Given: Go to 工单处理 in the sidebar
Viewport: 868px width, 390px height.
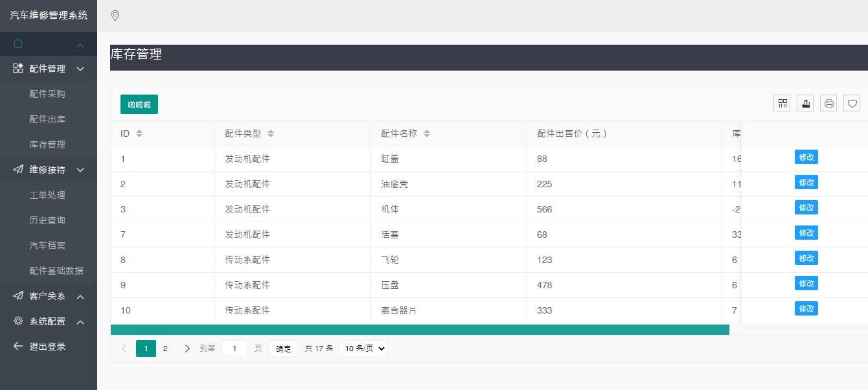Looking at the screenshot, I should [x=47, y=195].
